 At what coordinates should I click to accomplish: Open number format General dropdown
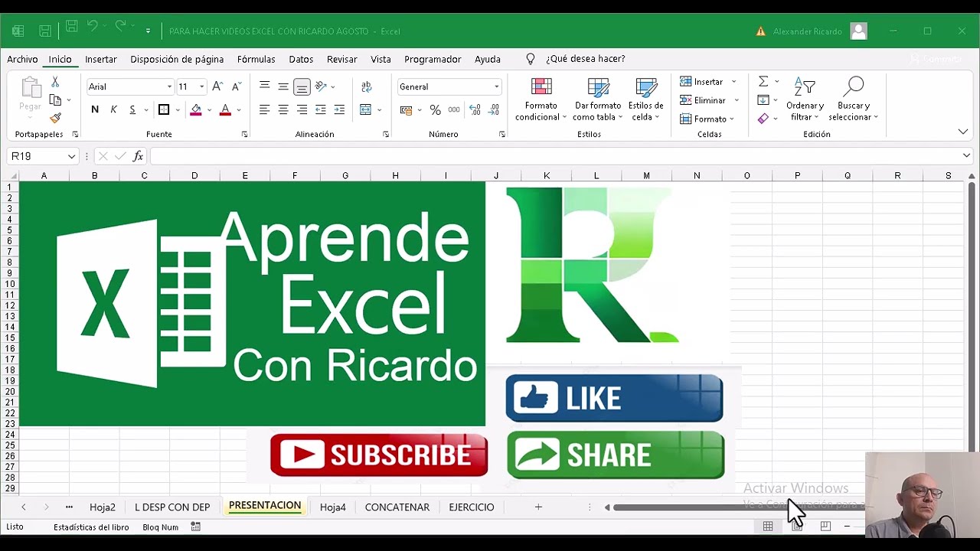496,86
